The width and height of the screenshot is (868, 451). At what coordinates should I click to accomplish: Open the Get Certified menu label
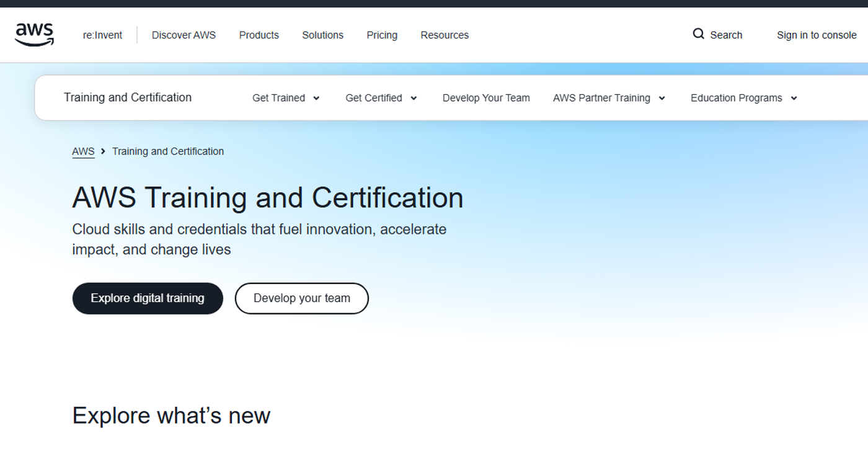tap(374, 98)
